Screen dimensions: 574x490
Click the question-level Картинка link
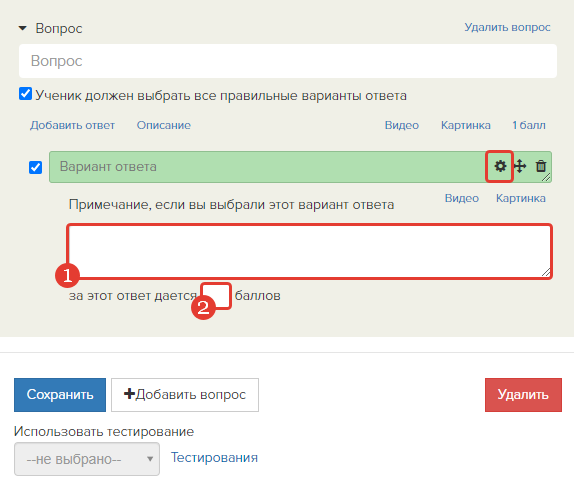466,125
